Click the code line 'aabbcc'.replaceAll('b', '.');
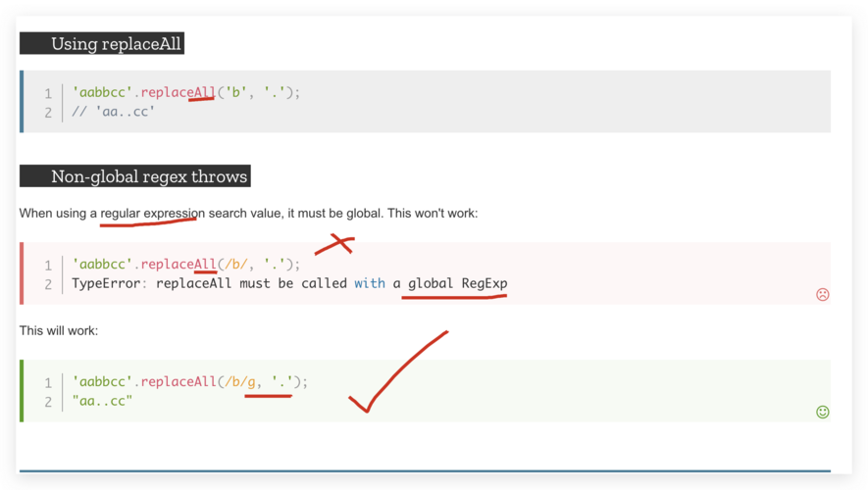Image resolution: width=868 pixels, height=490 pixels. point(186,92)
